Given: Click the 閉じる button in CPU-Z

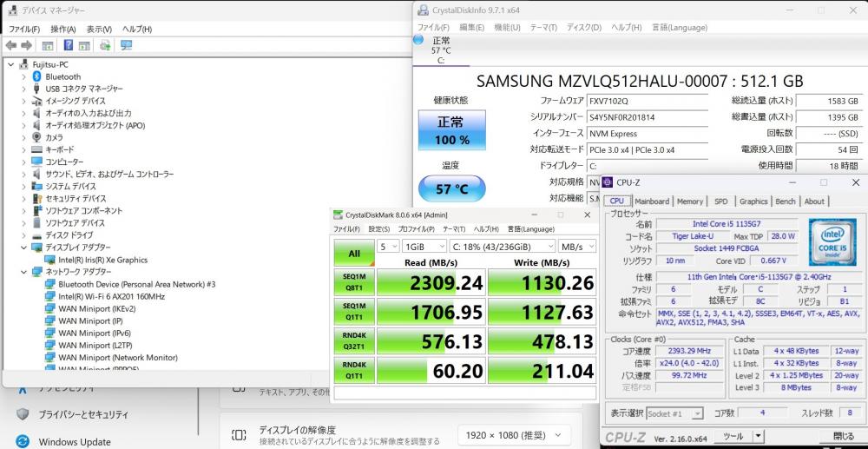Looking at the screenshot, I should point(844,436).
